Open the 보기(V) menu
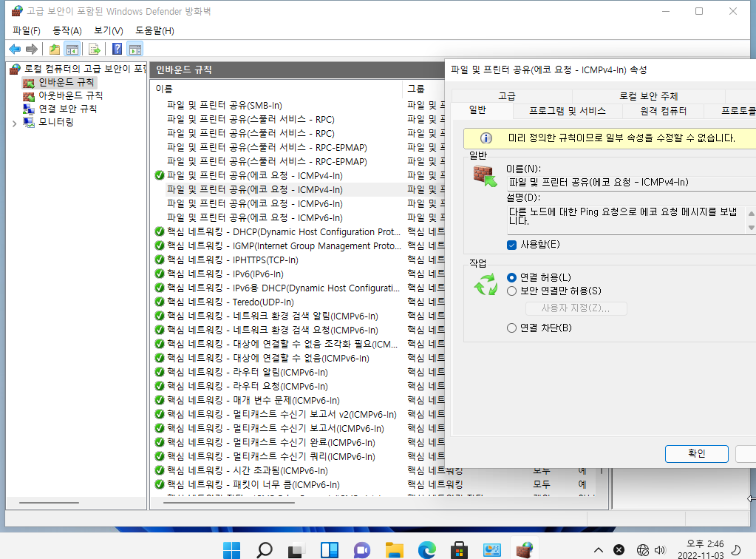756x559 pixels. (109, 30)
